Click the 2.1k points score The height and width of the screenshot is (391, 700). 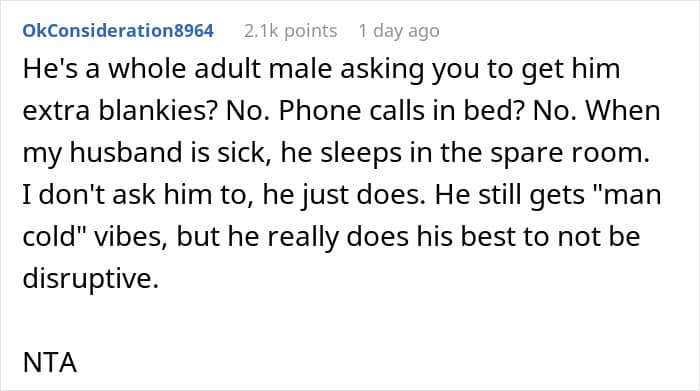tap(291, 31)
